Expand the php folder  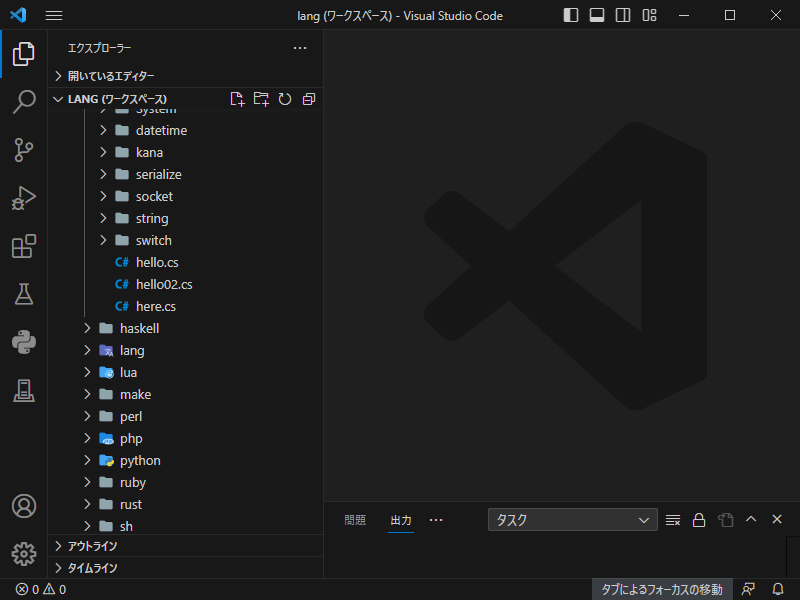click(x=186, y=438)
